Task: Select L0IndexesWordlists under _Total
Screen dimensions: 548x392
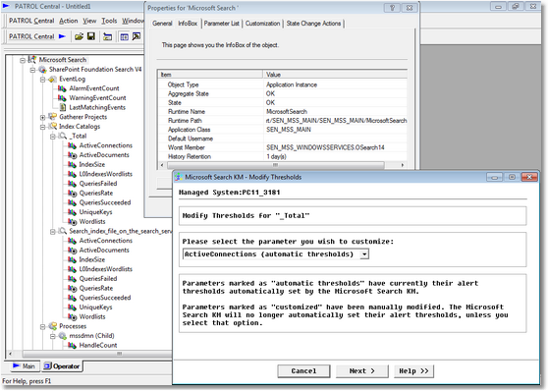Action: 105,174
